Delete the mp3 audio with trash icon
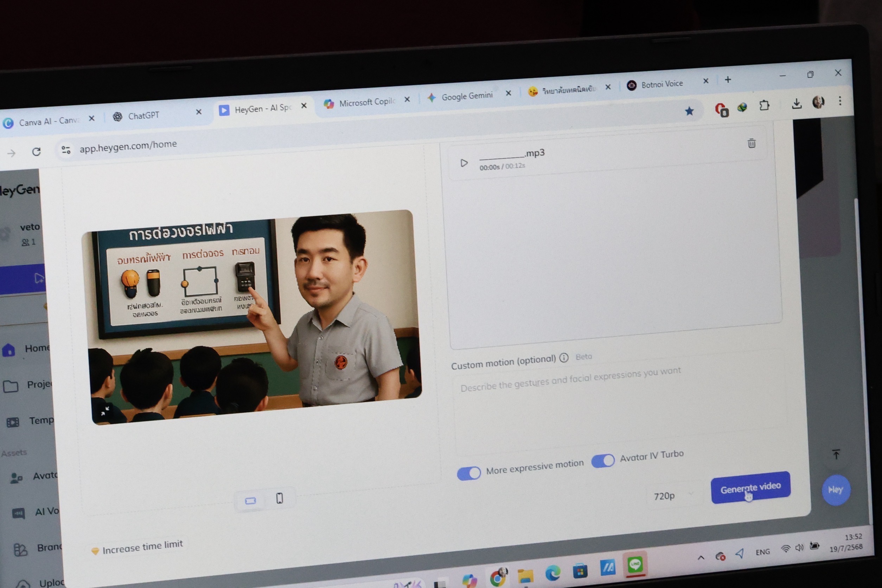Screen dimensions: 882x588 [x=752, y=143]
